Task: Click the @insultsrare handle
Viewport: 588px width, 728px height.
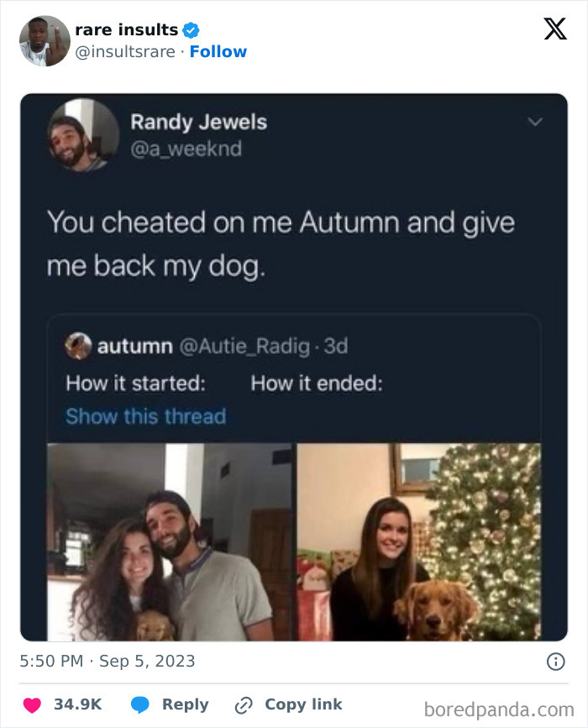Action: pyautogui.click(x=125, y=51)
